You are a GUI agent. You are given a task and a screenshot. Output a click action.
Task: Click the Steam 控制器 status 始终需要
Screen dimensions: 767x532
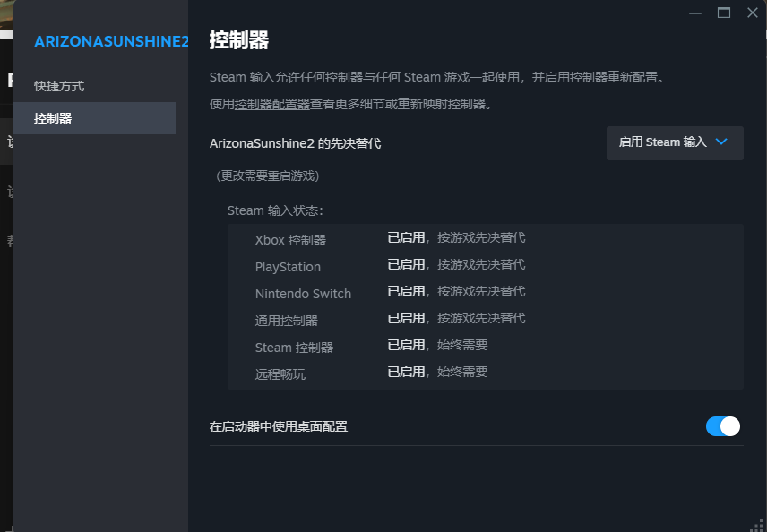click(461, 345)
